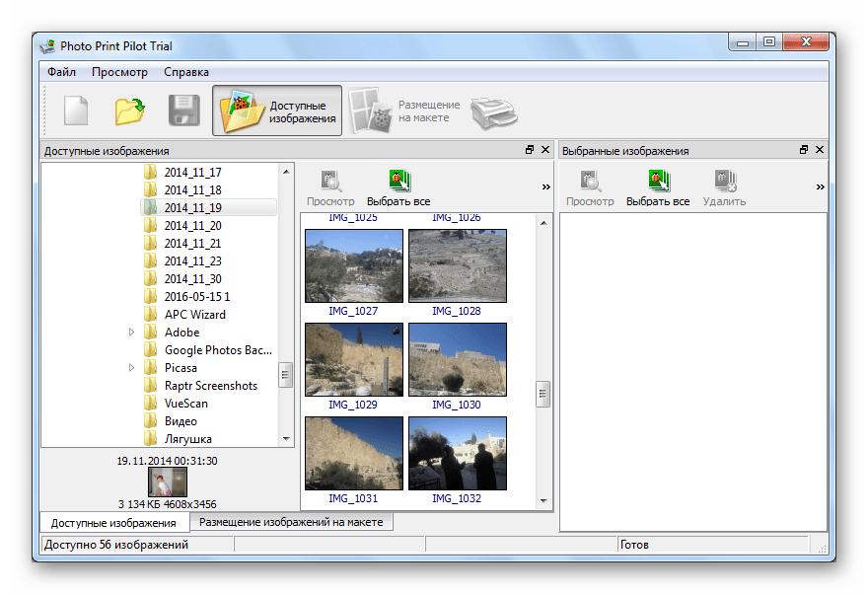Select the Лягушка folder
Image resolution: width=868 pixels, height=594 pixels.
[x=187, y=438]
